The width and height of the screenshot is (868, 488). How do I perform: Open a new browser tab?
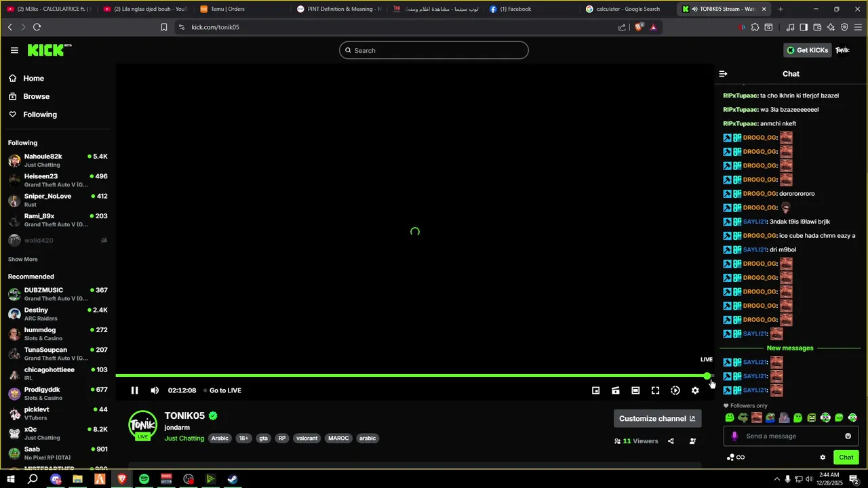(781, 9)
